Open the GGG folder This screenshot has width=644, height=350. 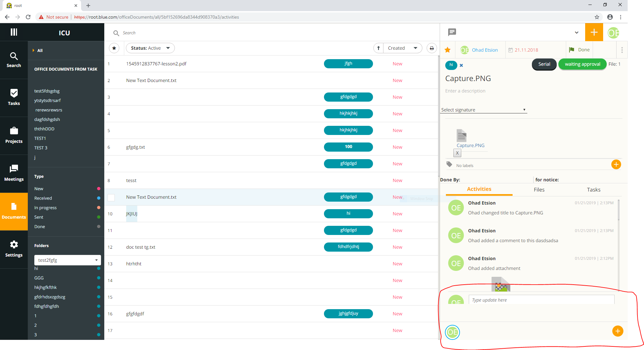pyautogui.click(x=39, y=278)
